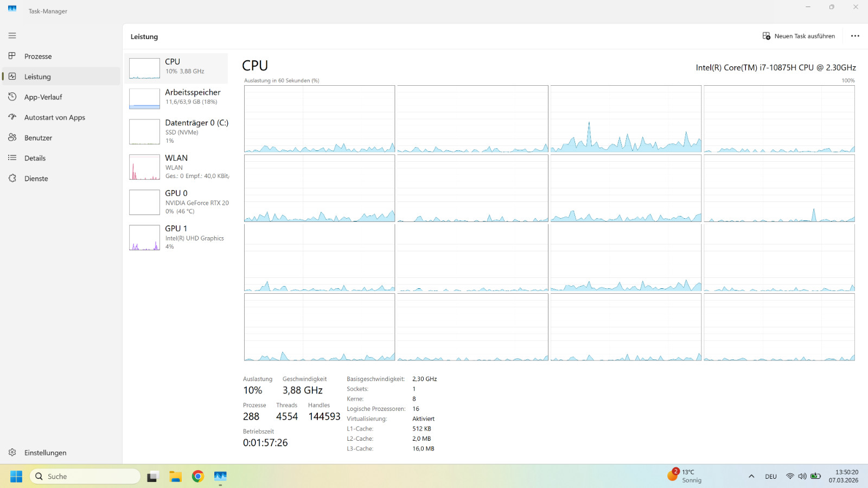This screenshot has height=488, width=868.
Task: Go to Benutzer page
Action: tap(61, 137)
